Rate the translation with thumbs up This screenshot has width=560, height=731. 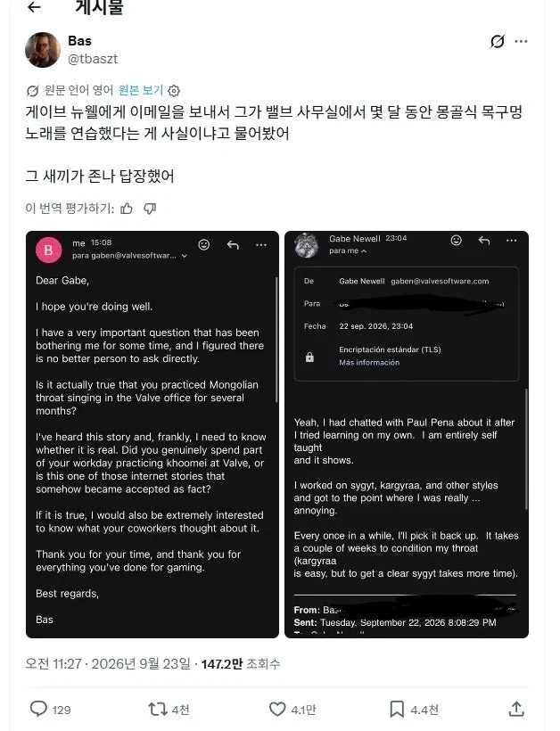pyautogui.click(x=127, y=209)
